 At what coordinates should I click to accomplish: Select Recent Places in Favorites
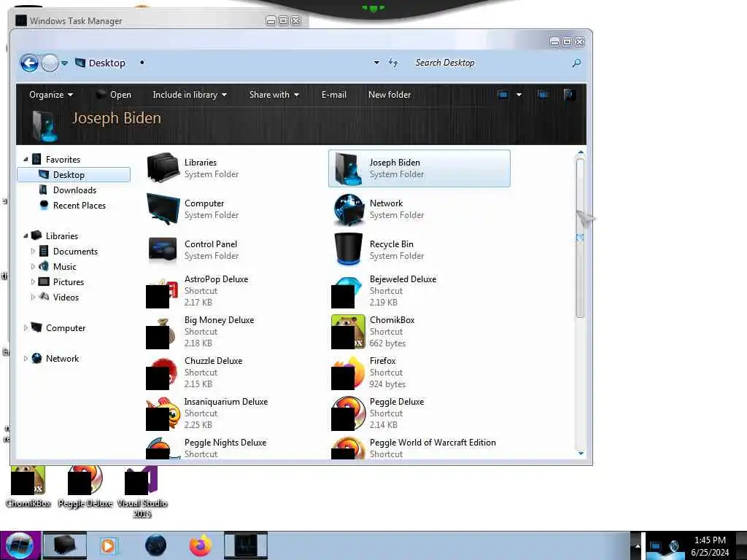pyautogui.click(x=79, y=205)
